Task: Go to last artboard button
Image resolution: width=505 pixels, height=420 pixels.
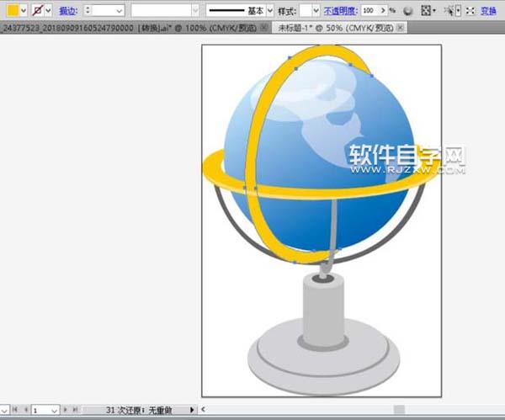Action: coord(75,410)
